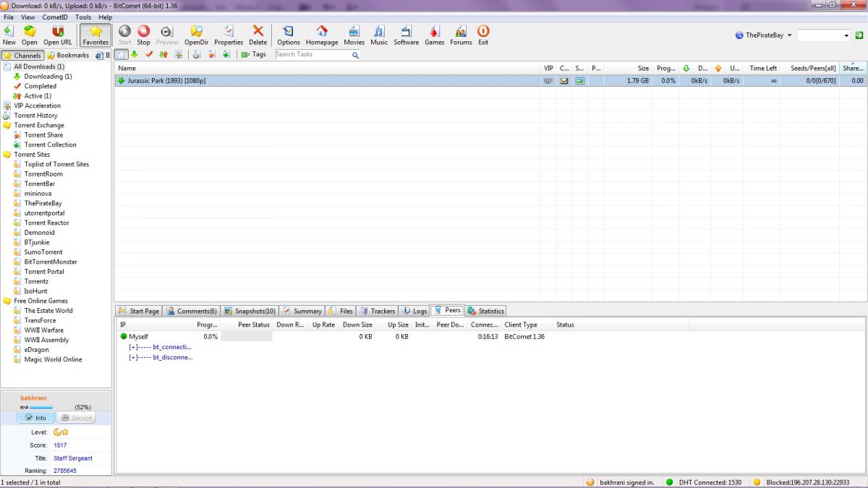
Task: Click the Search Tasks magnifier icon
Action: 355,54
